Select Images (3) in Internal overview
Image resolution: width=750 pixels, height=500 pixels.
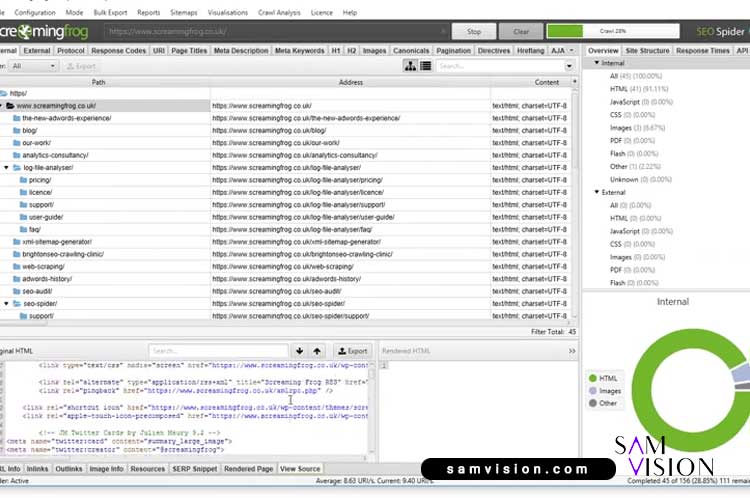coord(637,128)
